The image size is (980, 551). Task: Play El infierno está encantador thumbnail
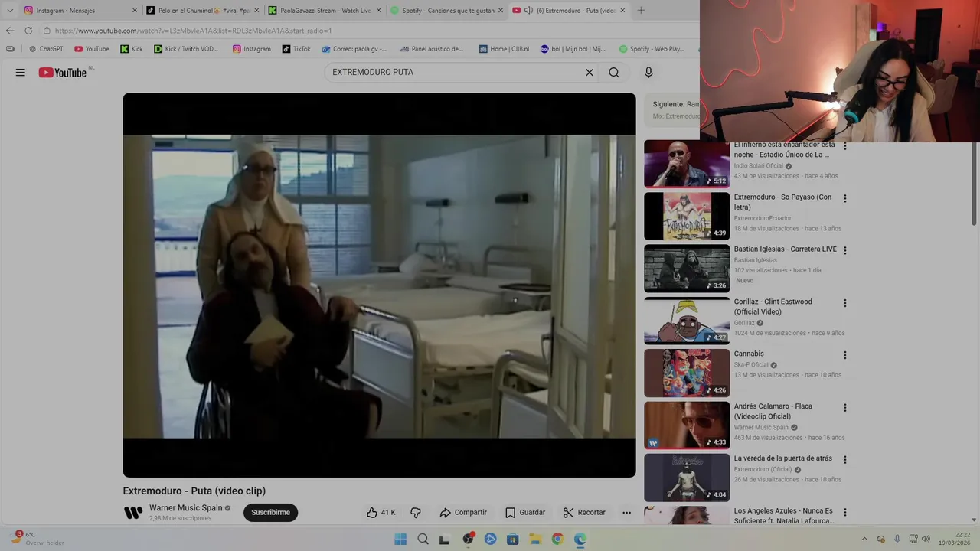pos(687,164)
